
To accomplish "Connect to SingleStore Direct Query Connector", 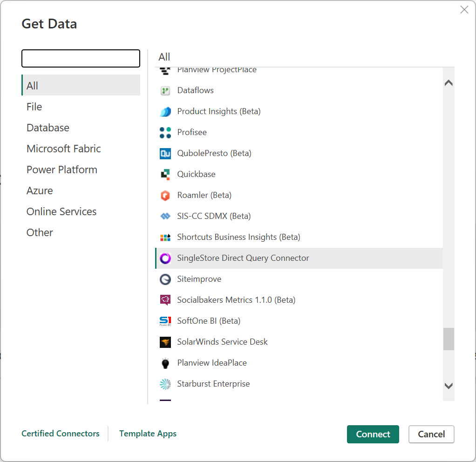I will tap(373, 434).
